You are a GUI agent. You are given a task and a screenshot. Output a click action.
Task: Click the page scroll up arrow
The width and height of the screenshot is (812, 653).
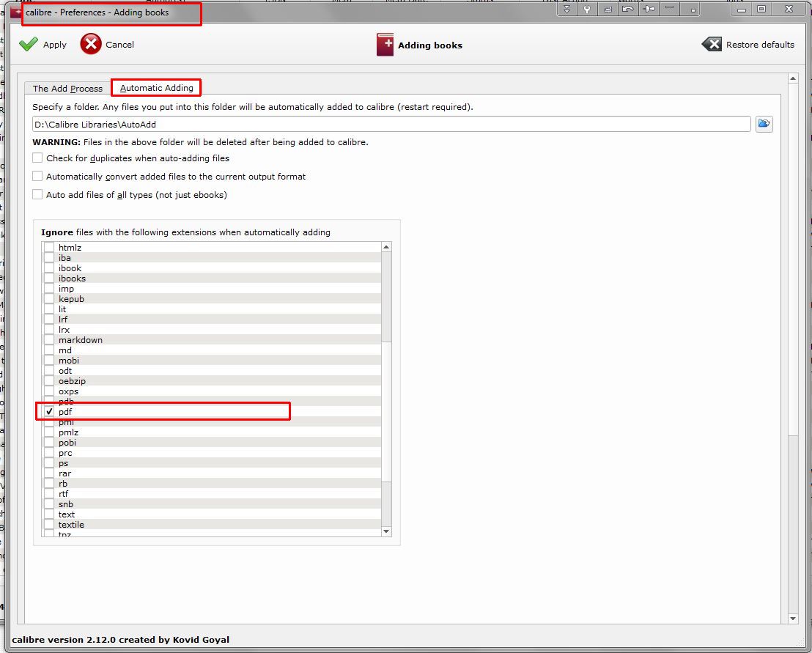[x=793, y=78]
